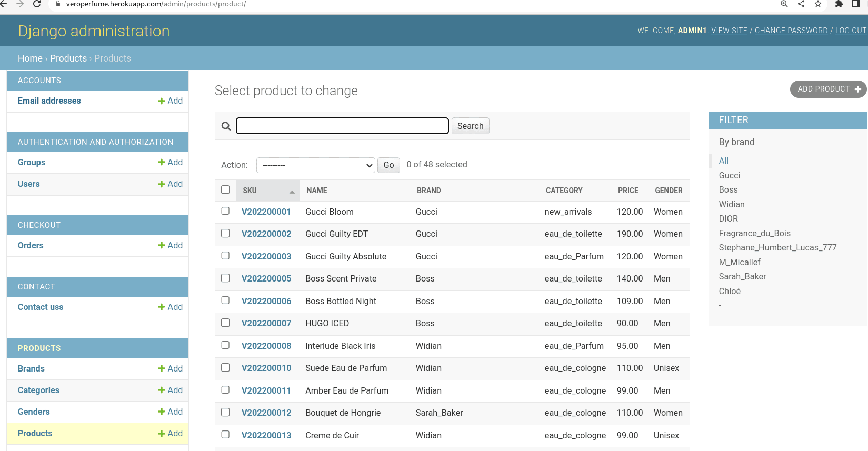Open CHANGE PASSWORD link

point(791,31)
